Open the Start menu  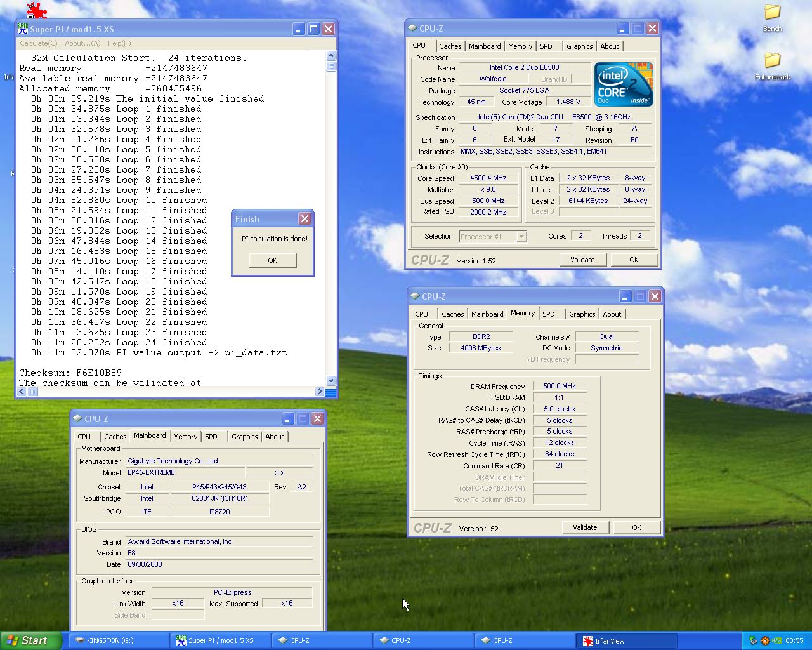pyautogui.click(x=30, y=640)
